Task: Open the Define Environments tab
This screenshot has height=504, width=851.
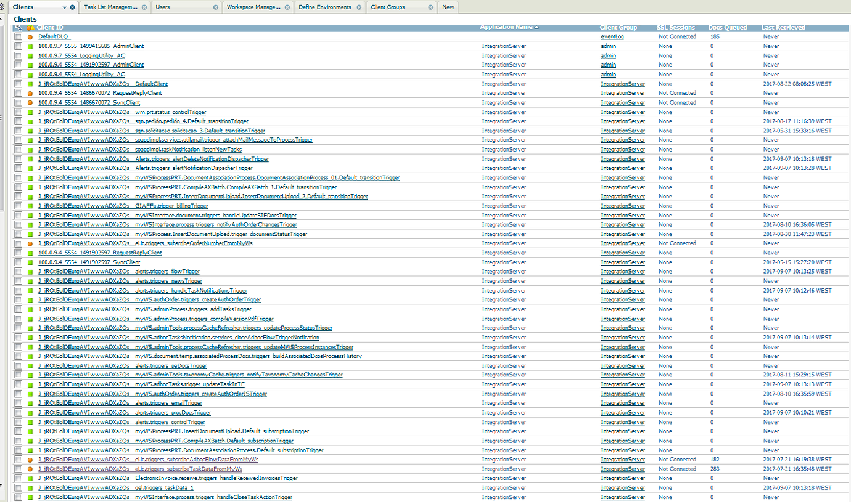Action: (324, 7)
